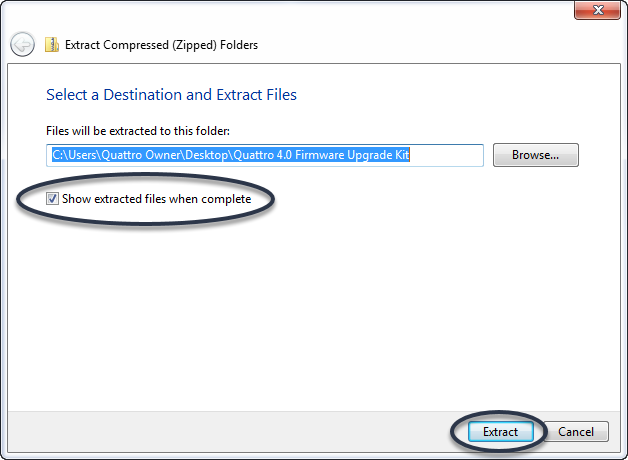This screenshot has width=628, height=460.
Task: Click the 'Select a Destination and Extract Files' heading
Action: (x=171, y=95)
